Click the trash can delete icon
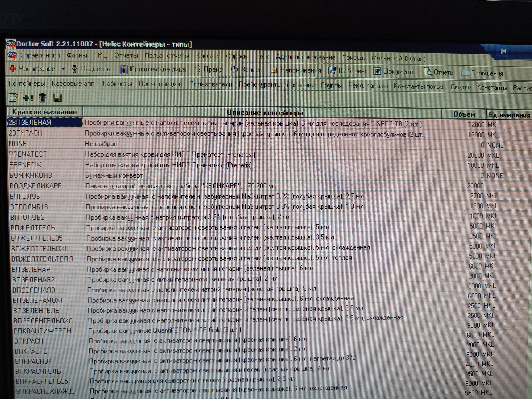The width and height of the screenshot is (532, 399). click(43, 98)
